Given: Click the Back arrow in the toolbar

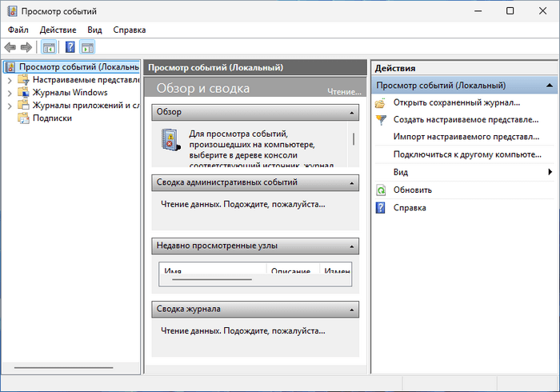Looking at the screenshot, I should [x=10, y=48].
